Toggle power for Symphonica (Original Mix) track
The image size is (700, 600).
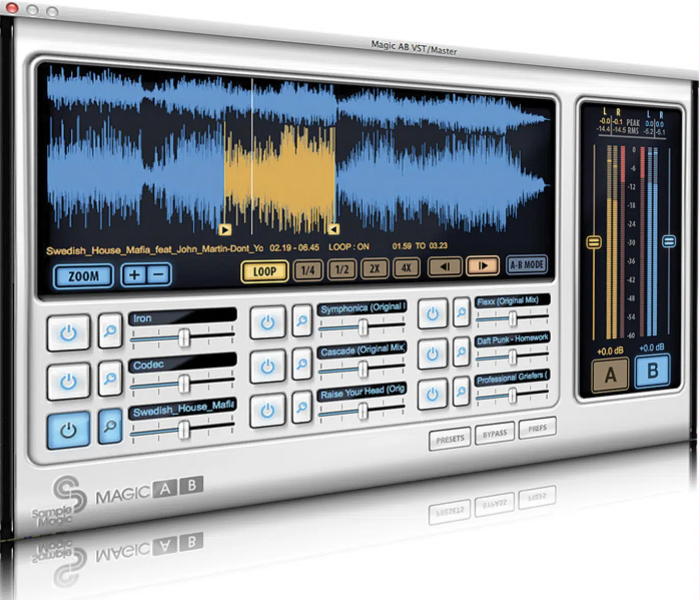[x=267, y=322]
